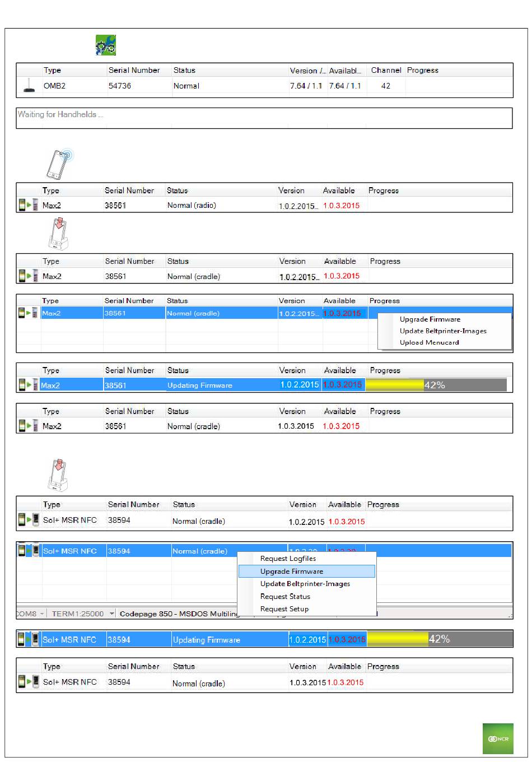Click the OMB2 antenna base station icon
The width and height of the screenshot is (532, 762).
pos(29,86)
